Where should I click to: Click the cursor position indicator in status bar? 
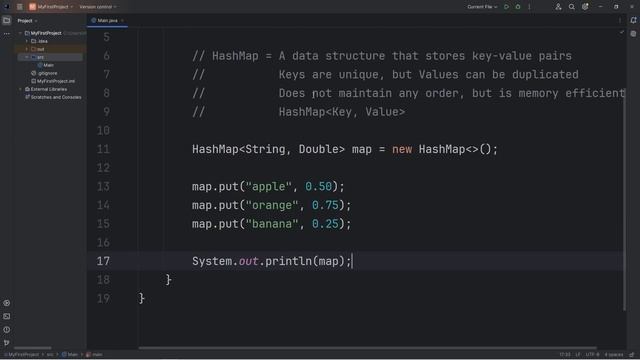point(565,355)
